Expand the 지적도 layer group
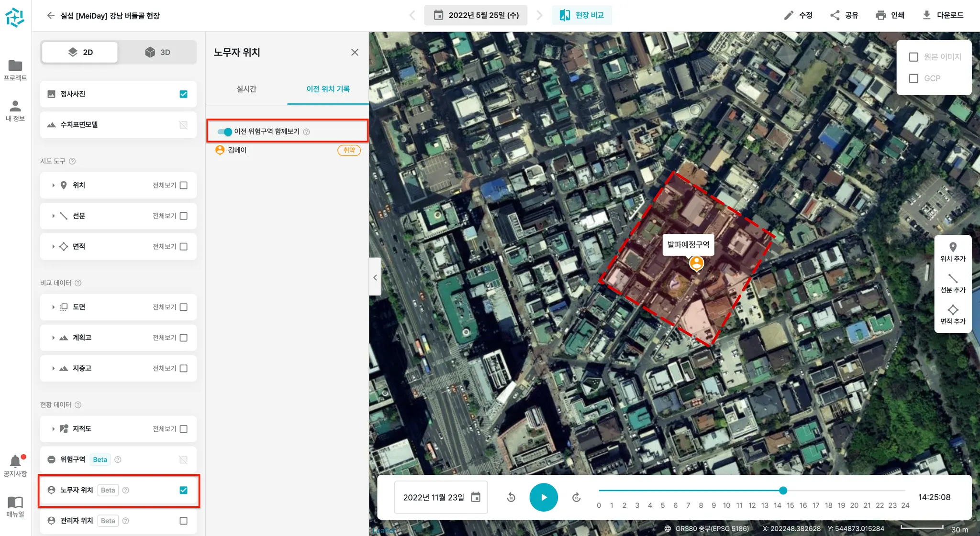 [53, 429]
